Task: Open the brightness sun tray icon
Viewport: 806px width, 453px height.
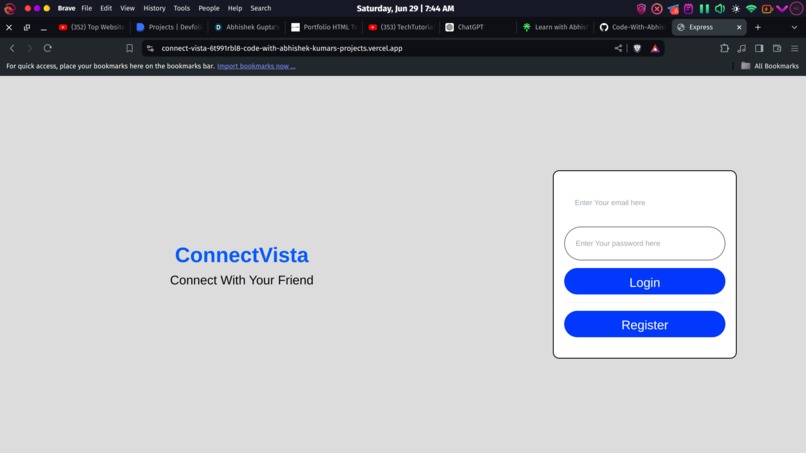Action: [x=736, y=9]
